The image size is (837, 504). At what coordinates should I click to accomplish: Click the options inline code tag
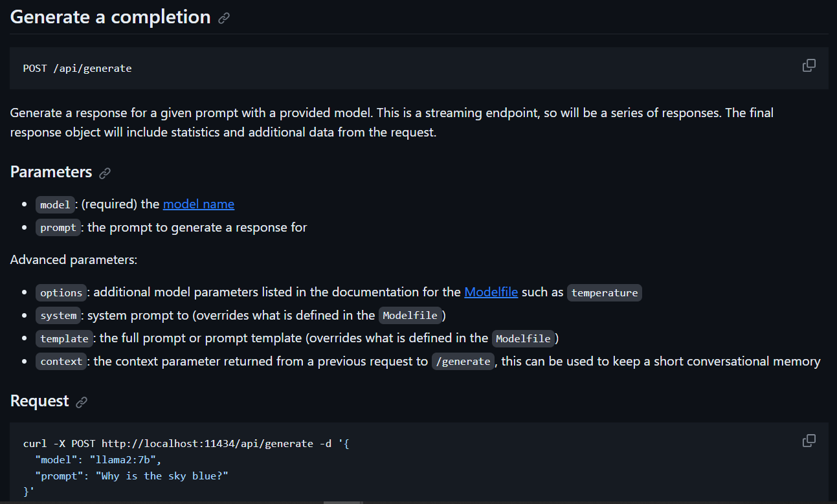click(x=61, y=292)
